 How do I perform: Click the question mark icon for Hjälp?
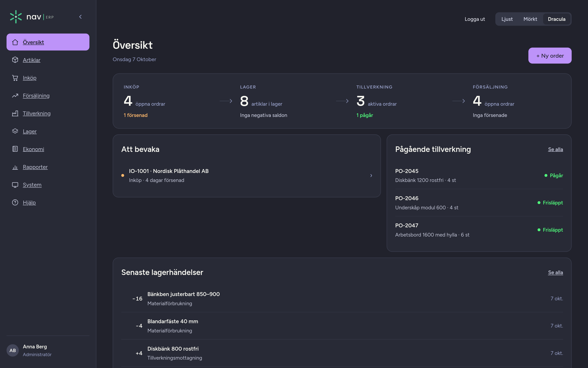15,202
